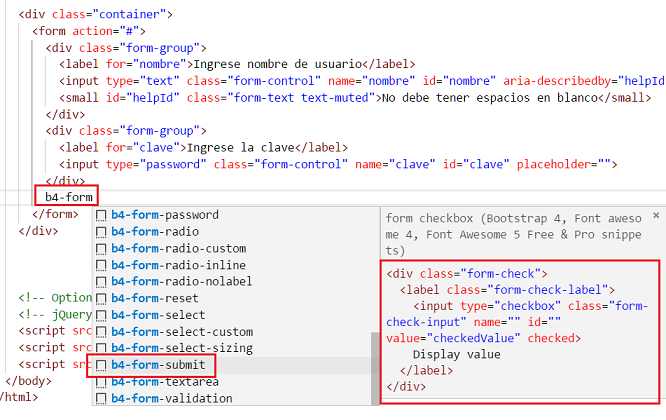This screenshot has height=420, width=666.
Task: Place cursor in the typed b4-form text
Action: pos(69,197)
